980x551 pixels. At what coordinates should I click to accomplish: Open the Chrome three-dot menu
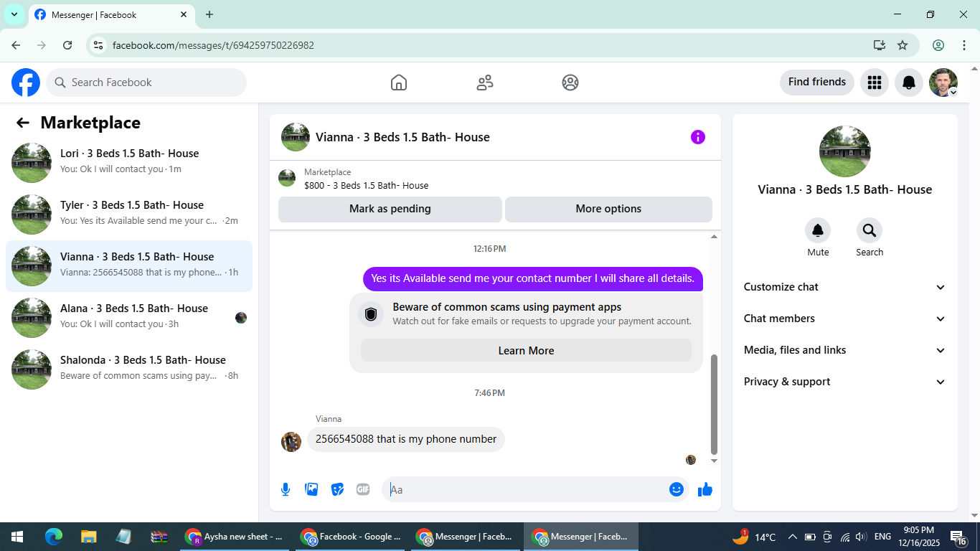click(963, 45)
